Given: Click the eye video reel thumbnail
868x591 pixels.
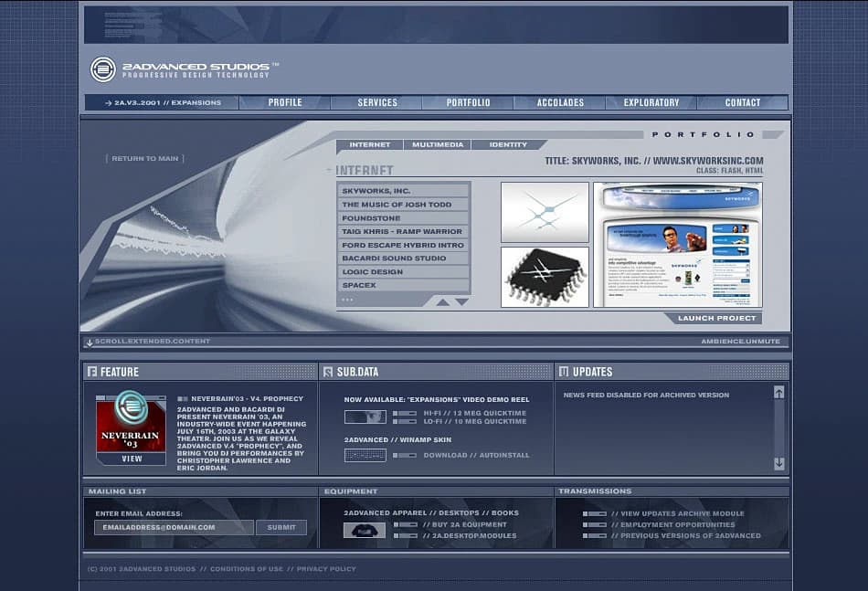Looking at the screenshot, I should pyautogui.click(x=365, y=417).
